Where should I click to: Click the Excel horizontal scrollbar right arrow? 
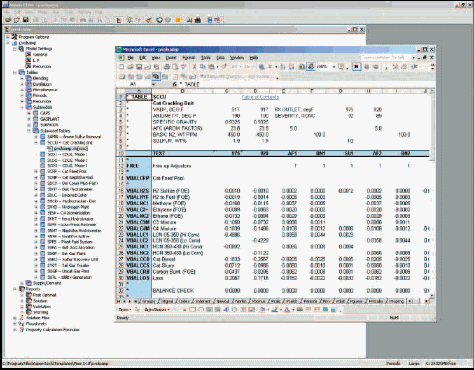[426, 301]
